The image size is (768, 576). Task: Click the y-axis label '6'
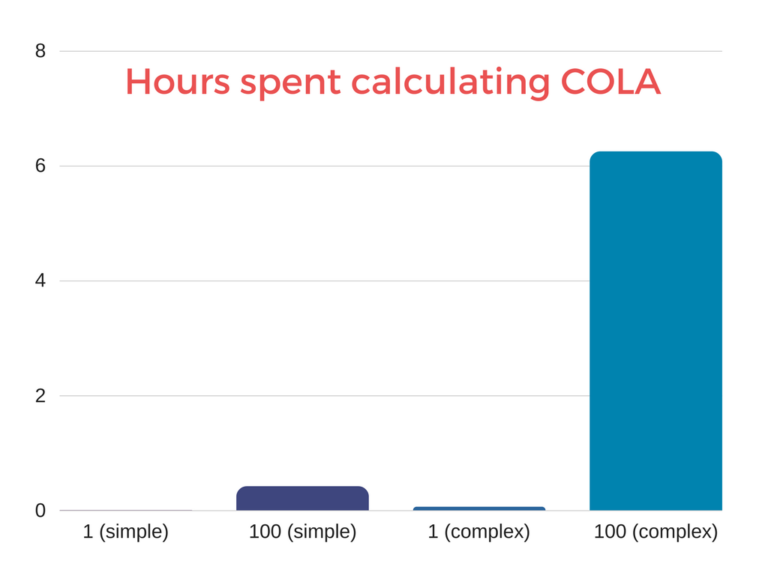coord(40,166)
